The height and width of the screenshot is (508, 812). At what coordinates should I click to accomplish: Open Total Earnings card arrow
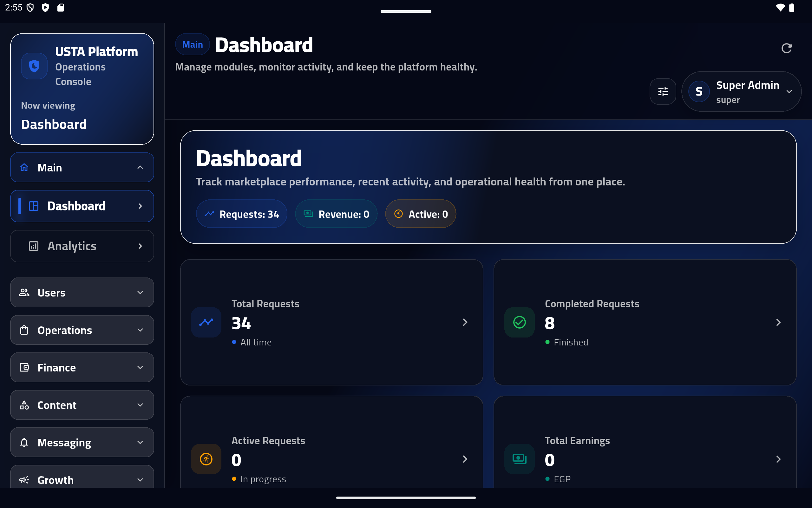coord(778,459)
